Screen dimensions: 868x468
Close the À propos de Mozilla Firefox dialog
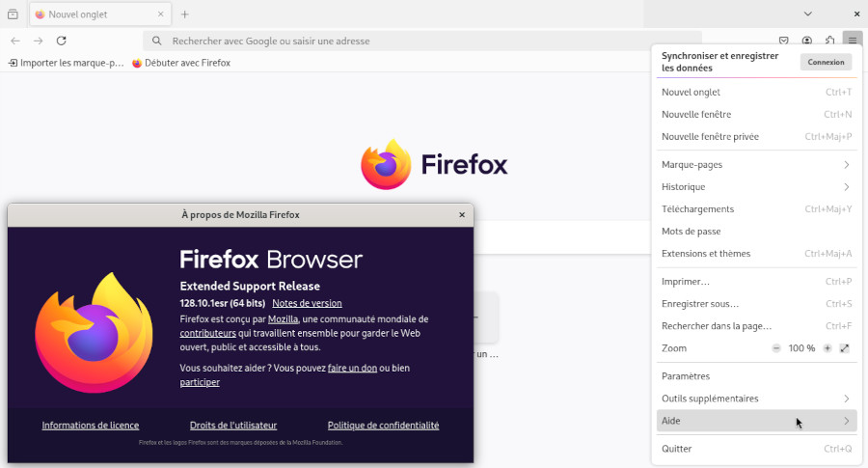pos(462,215)
